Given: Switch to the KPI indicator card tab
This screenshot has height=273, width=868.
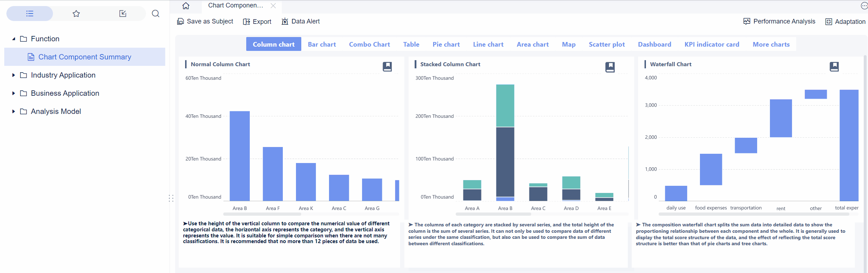Looking at the screenshot, I should tap(712, 44).
